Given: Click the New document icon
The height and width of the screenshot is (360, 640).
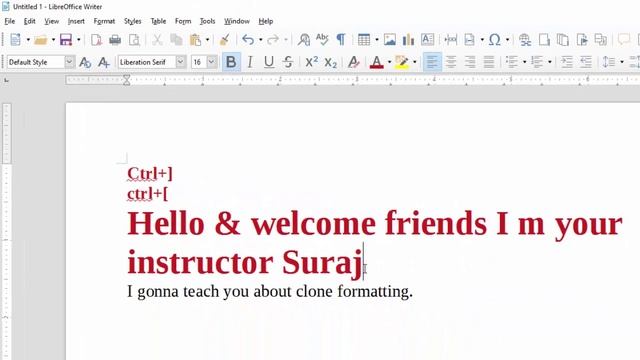Looking at the screenshot, I should pos(16,40).
